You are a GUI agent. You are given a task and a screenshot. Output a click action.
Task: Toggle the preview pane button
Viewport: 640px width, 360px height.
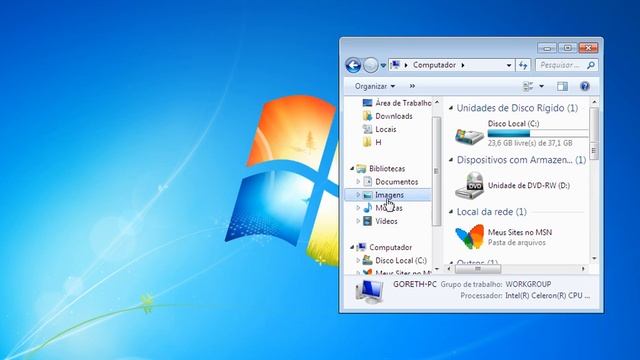click(562, 86)
